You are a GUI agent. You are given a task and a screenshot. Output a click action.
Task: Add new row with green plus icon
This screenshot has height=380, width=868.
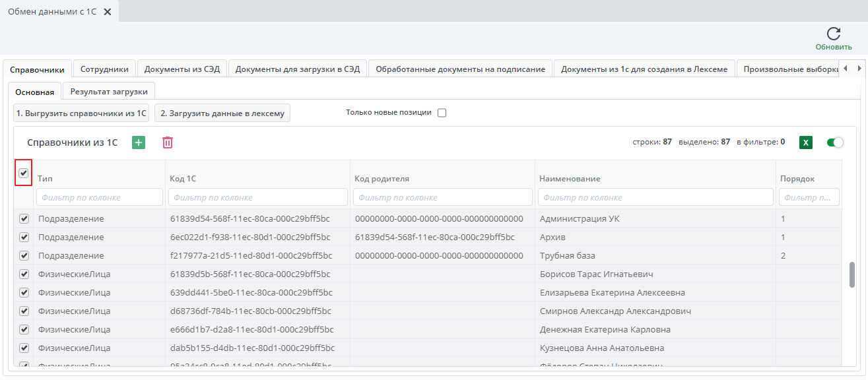point(139,142)
